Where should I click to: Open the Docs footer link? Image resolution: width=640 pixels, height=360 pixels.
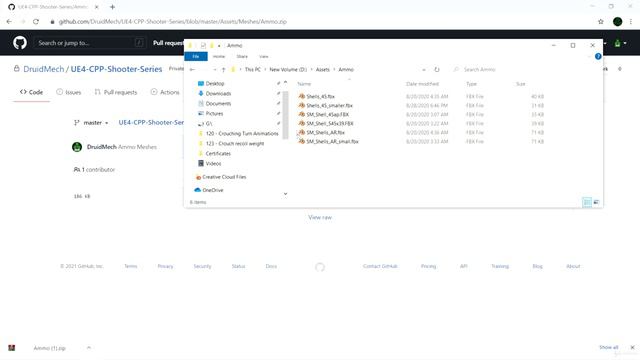(x=271, y=266)
